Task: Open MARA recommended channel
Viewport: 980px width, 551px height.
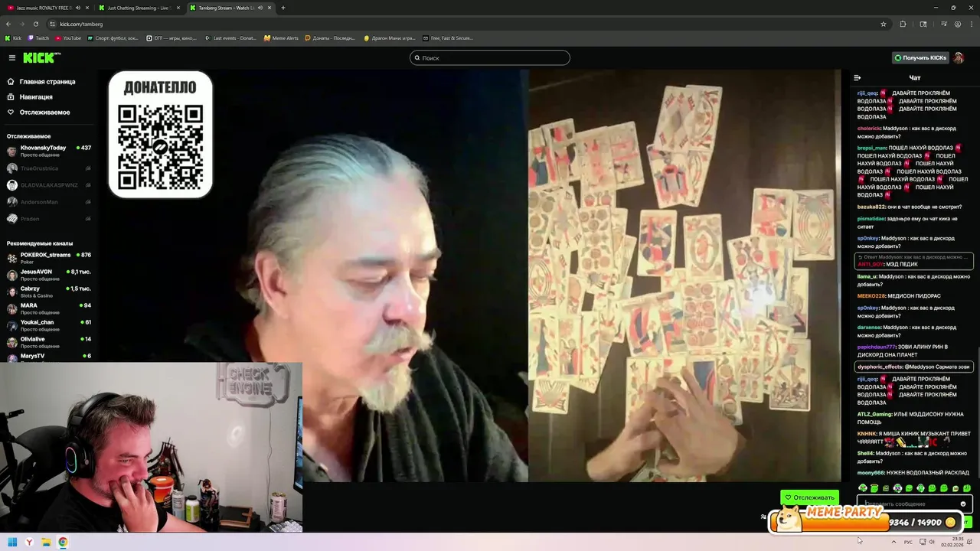Action: [49, 308]
